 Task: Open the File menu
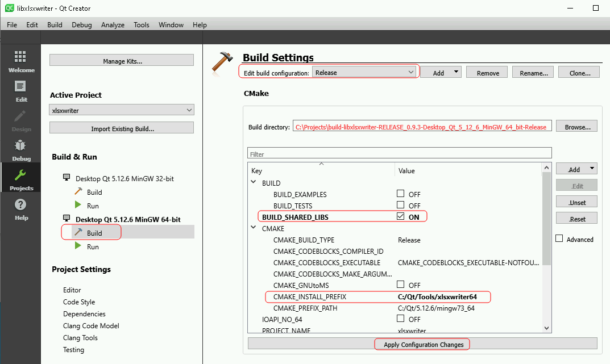[x=12, y=25]
